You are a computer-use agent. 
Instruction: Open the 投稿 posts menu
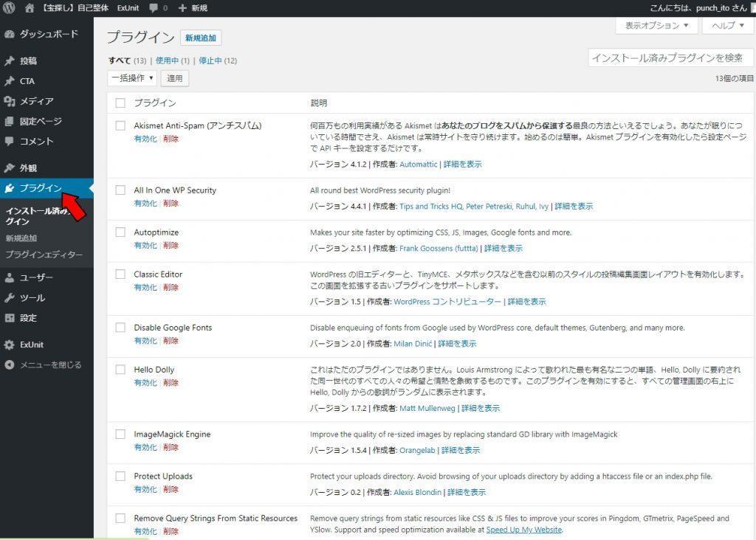coord(28,60)
